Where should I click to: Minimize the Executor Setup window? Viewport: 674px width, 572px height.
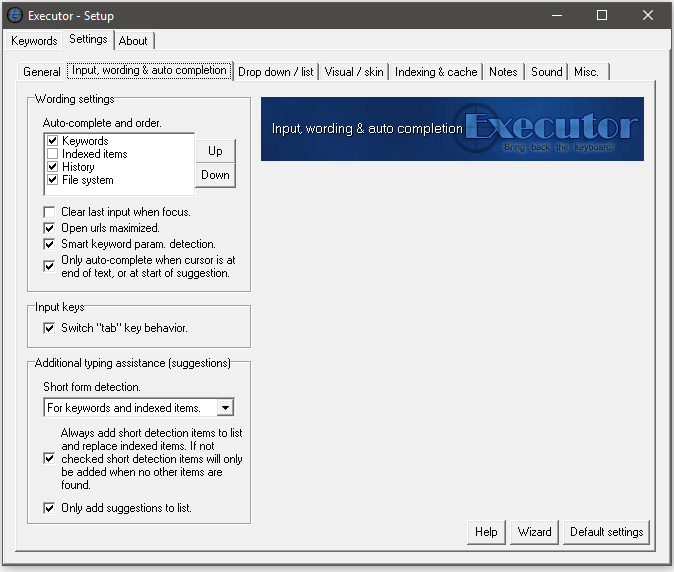(x=557, y=15)
